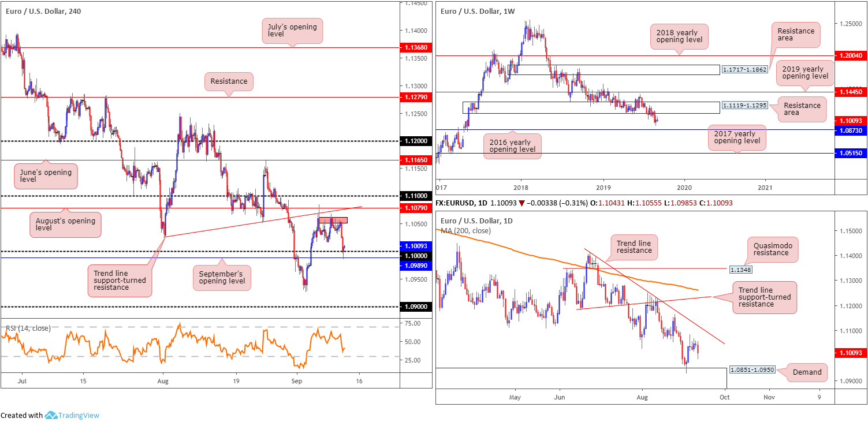Click the 1.13680 price tag
868x422 pixels.
click(416, 48)
